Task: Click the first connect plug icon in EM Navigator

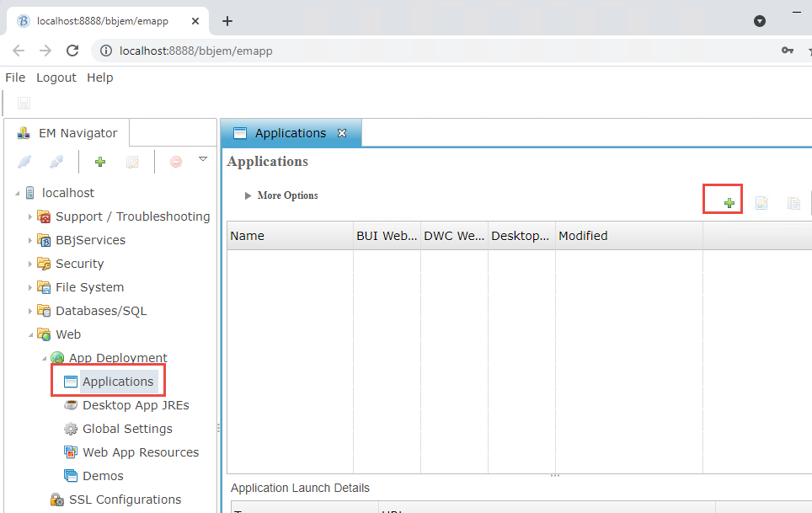Action: tap(24, 162)
